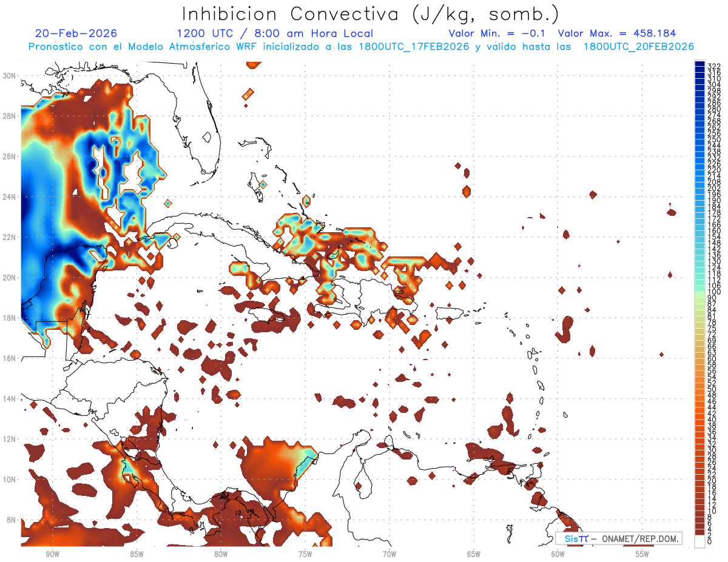728x562 pixels.
Task: Click the "60W" longitude label
Action: pyautogui.click(x=558, y=554)
